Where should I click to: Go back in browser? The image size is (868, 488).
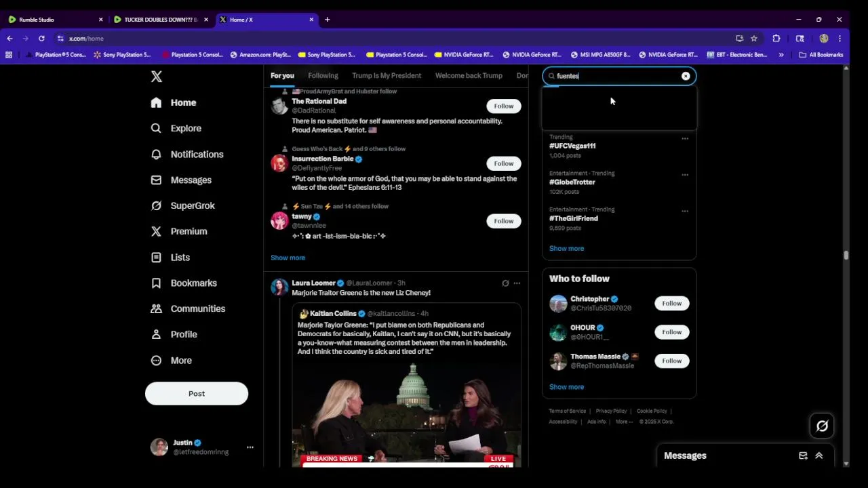pyautogui.click(x=9, y=39)
